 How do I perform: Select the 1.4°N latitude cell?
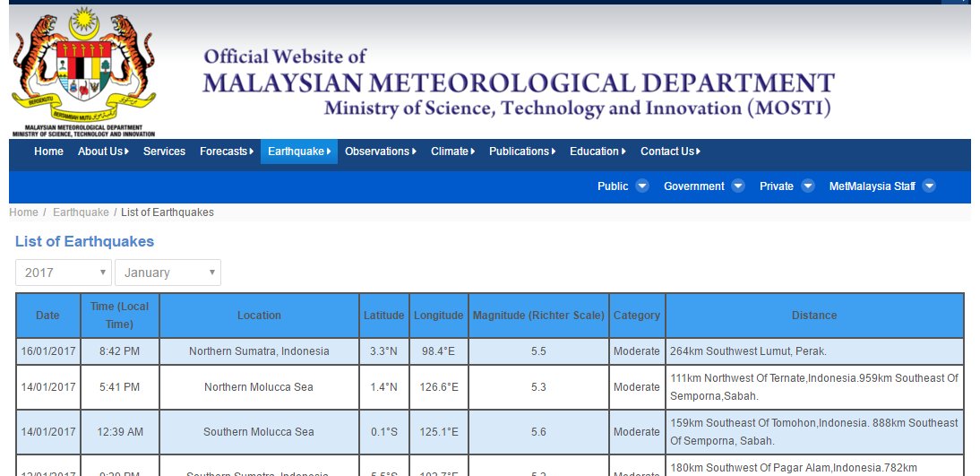[x=383, y=387]
